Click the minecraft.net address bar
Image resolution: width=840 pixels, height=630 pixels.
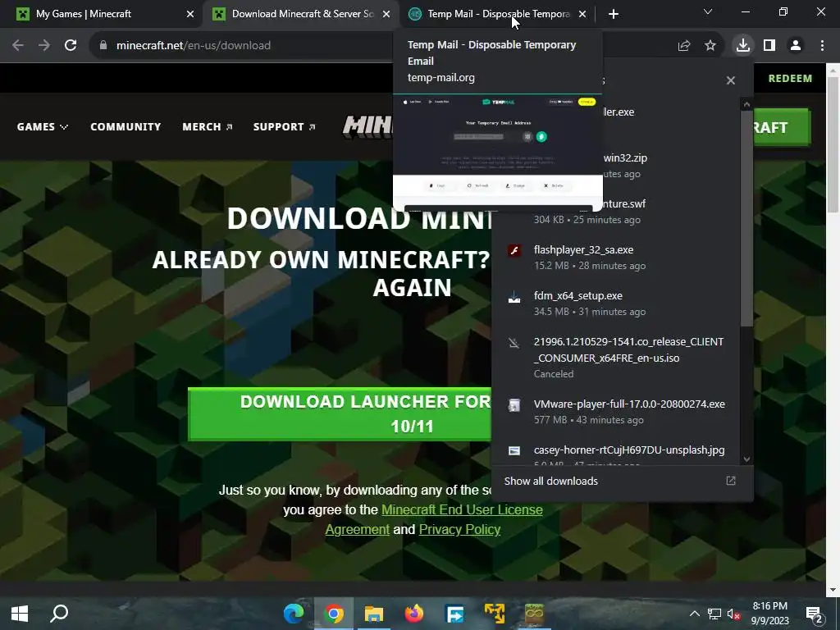(x=194, y=46)
